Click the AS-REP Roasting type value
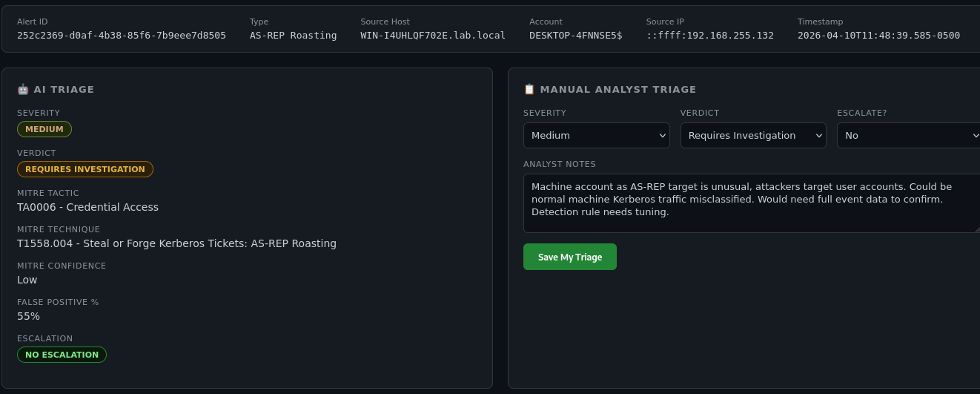 pos(293,35)
